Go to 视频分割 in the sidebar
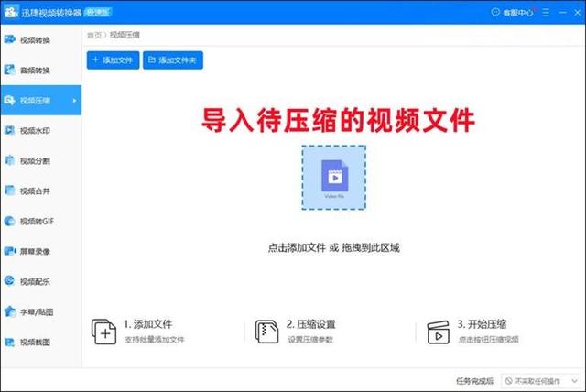The image size is (586, 392). point(41,160)
